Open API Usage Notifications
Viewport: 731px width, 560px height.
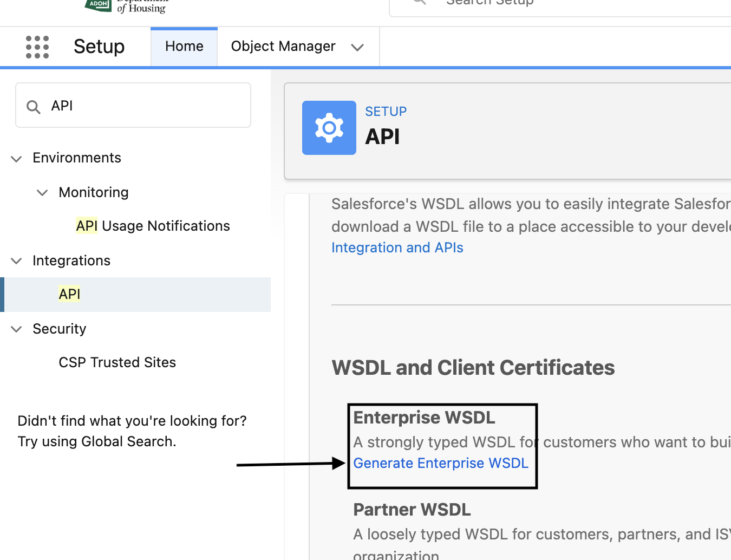tap(153, 226)
